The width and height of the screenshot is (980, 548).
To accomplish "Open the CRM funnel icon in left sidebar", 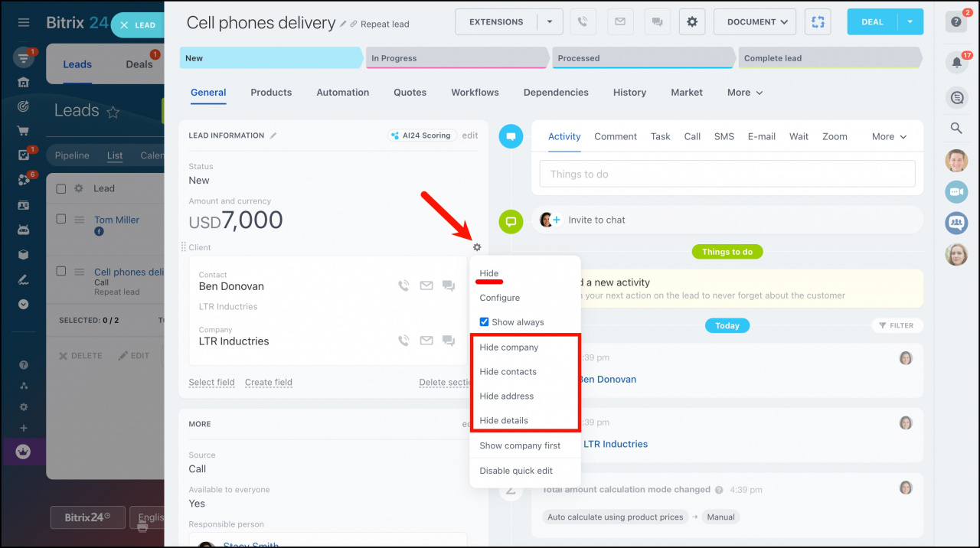I will pos(24,57).
